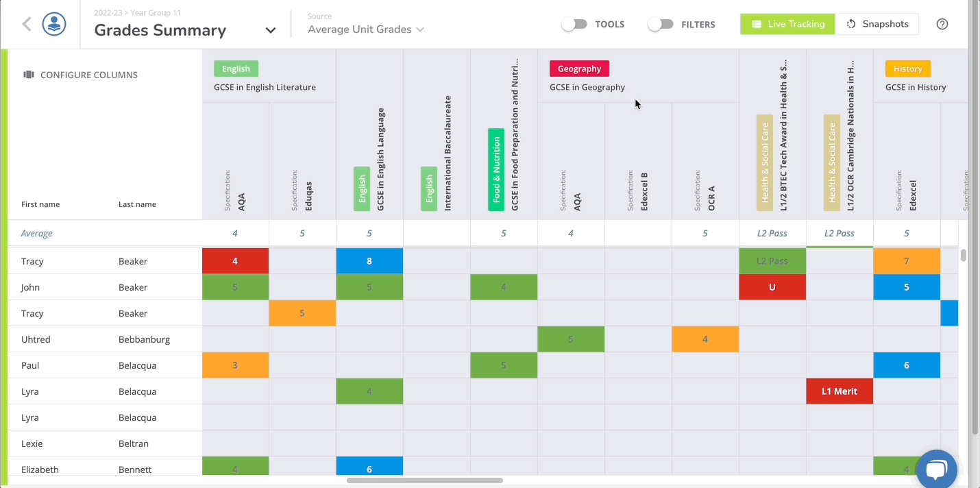Click the Snapshots refresh icon
The image size is (980, 488).
(851, 24)
